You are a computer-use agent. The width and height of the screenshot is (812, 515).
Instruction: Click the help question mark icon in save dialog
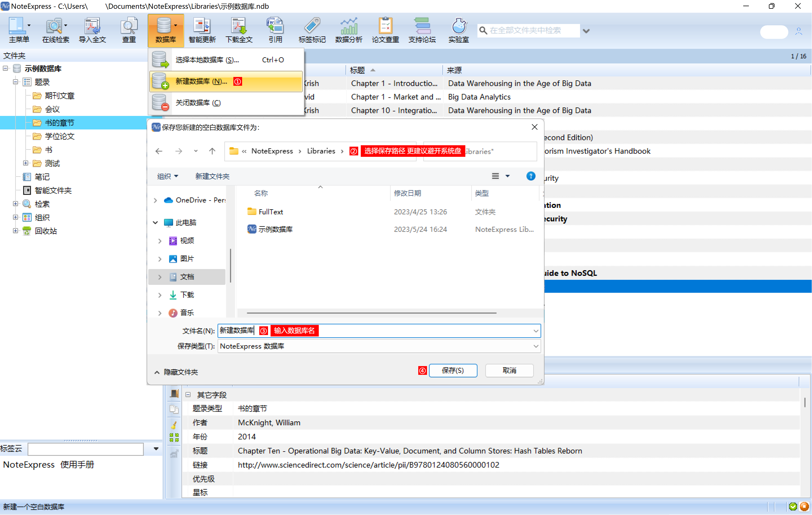(x=531, y=176)
